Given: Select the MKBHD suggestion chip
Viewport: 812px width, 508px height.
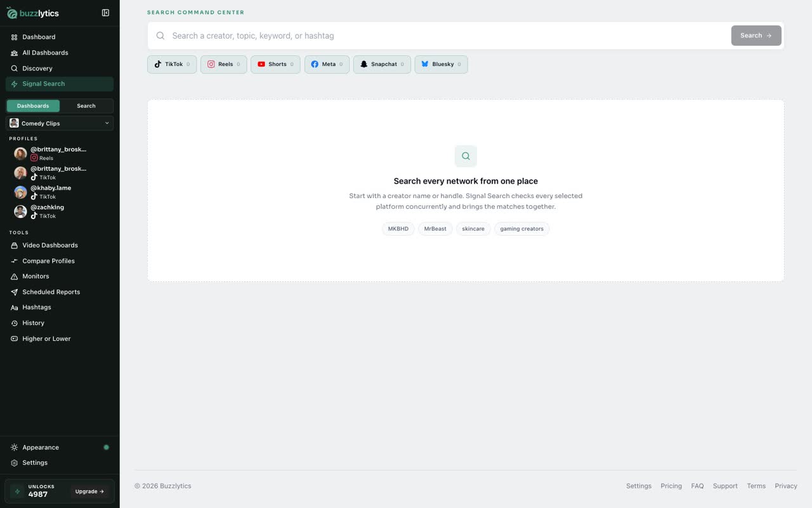Looking at the screenshot, I should [398, 229].
